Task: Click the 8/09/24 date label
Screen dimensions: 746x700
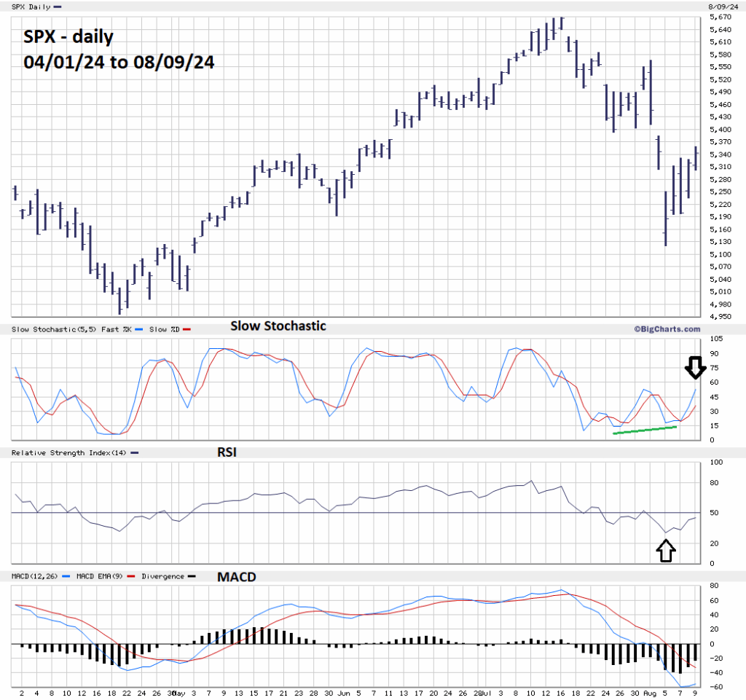Action: click(x=720, y=7)
